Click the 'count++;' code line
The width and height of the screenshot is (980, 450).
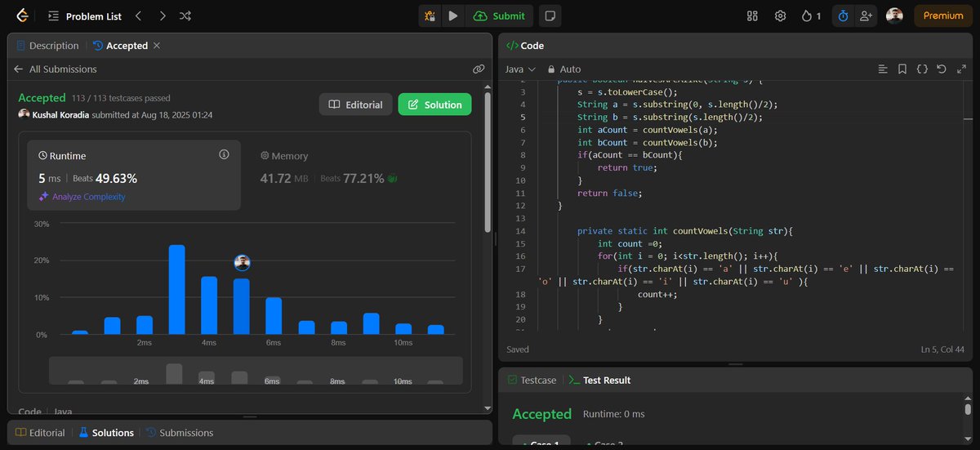[x=657, y=294]
